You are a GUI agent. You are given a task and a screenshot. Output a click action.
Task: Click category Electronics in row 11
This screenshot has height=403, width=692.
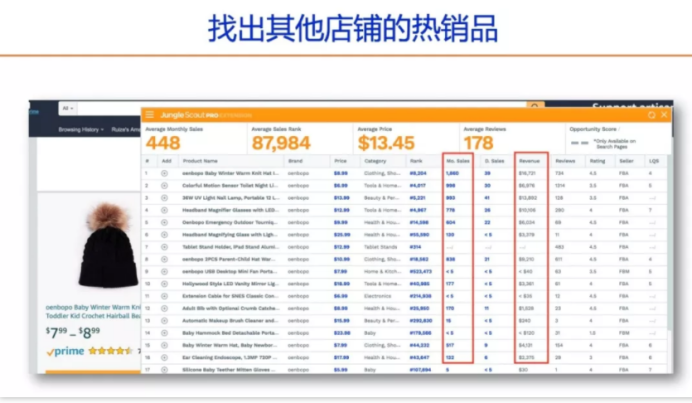click(x=378, y=296)
